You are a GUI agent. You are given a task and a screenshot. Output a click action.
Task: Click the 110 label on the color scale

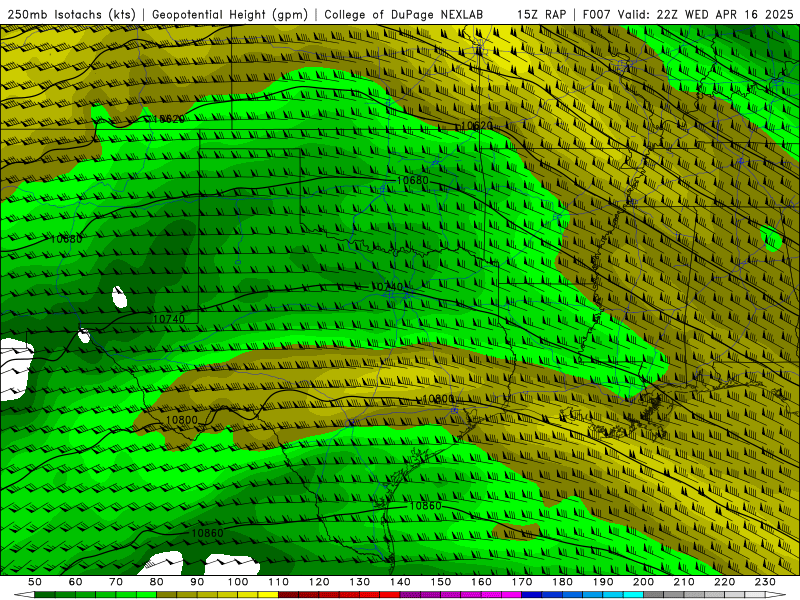click(x=279, y=582)
